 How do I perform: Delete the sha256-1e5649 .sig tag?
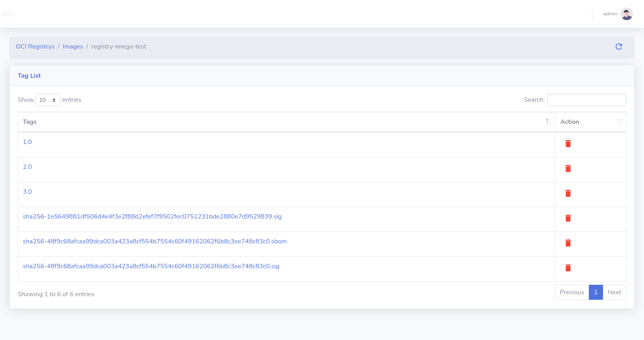pos(568,218)
